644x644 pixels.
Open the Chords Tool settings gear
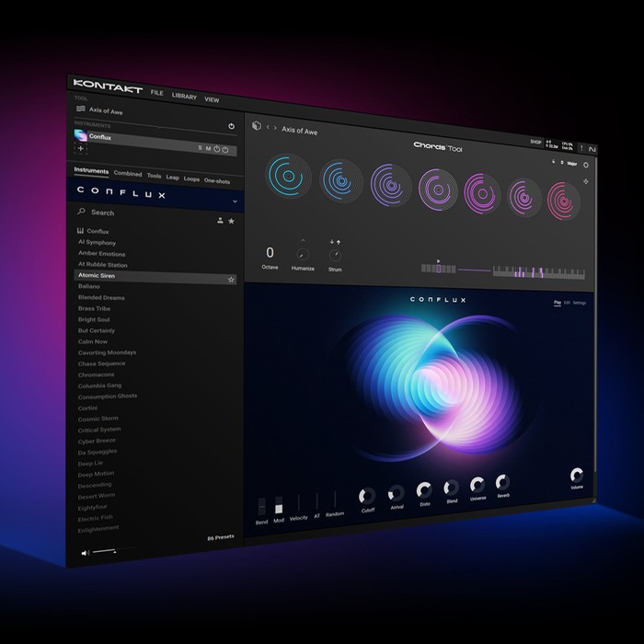click(x=586, y=165)
